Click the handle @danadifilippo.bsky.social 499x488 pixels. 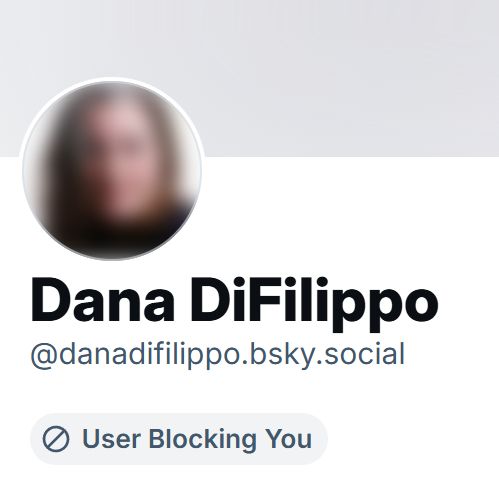pos(218,355)
